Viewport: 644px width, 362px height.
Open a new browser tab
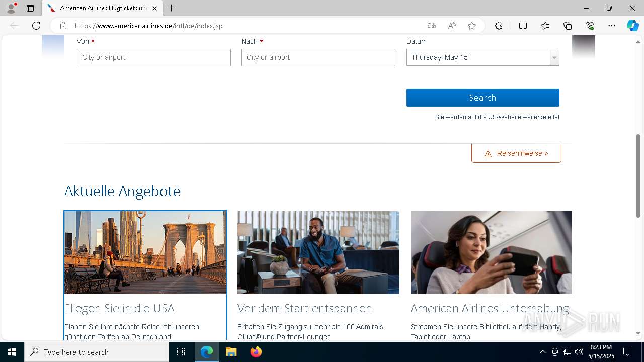172,8
